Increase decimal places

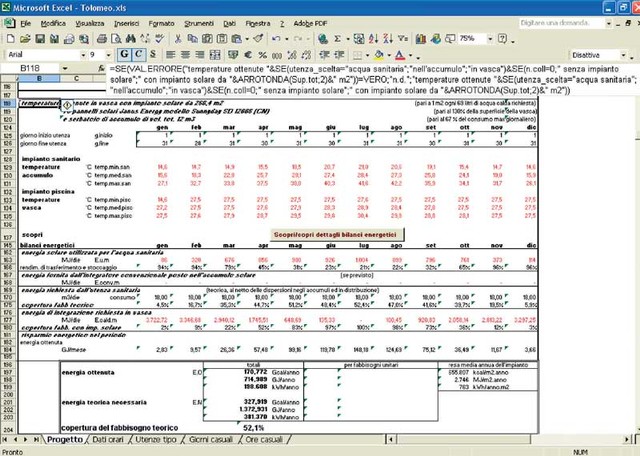click(292, 55)
